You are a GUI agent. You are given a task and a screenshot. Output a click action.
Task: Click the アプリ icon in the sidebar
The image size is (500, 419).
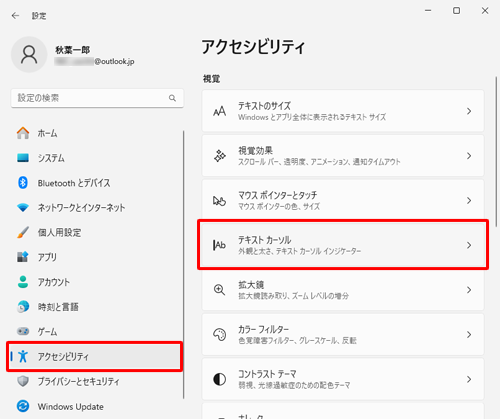[23, 257]
